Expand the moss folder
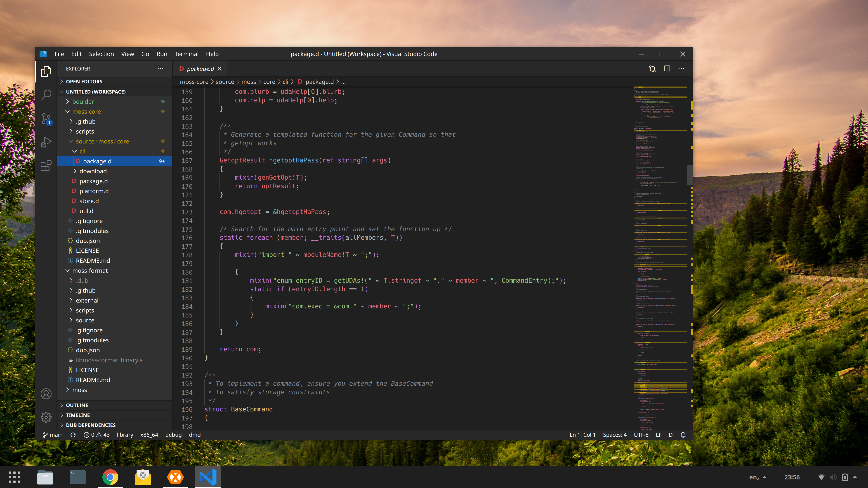 tap(115, 390)
